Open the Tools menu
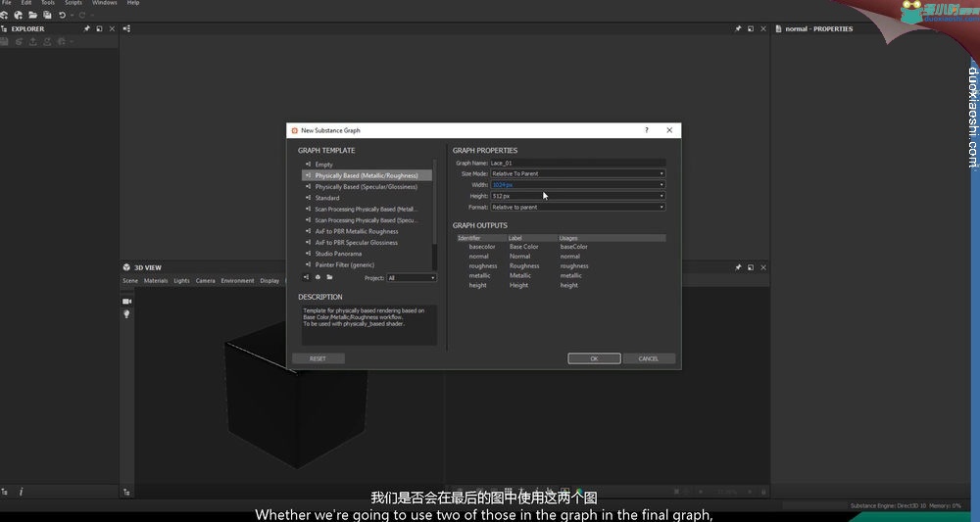This screenshot has width=980, height=522. click(47, 3)
